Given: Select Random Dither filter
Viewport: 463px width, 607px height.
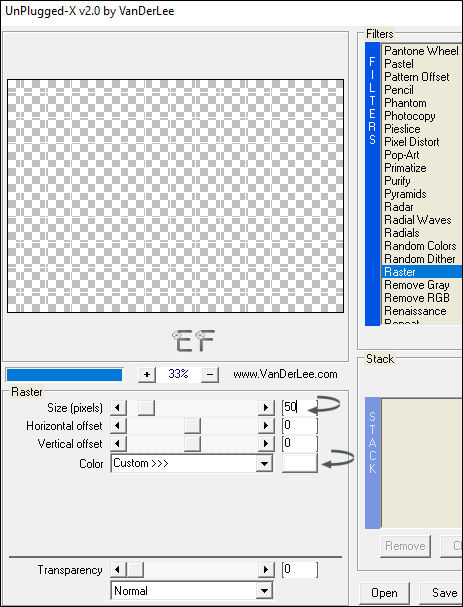Looking at the screenshot, I should pyautogui.click(x=421, y=259).
